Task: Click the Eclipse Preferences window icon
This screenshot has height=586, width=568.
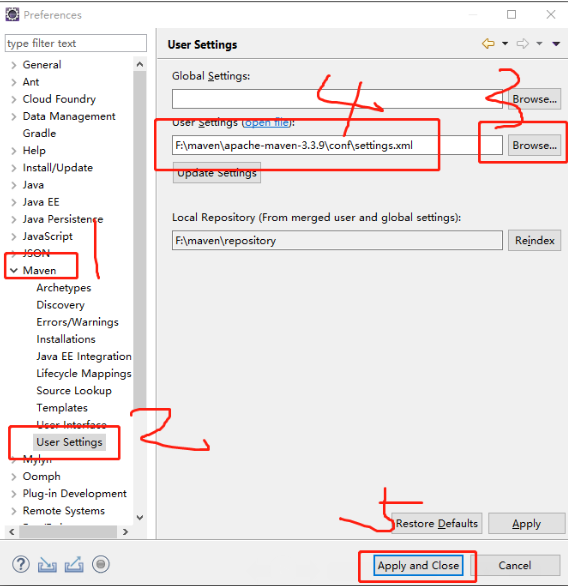Action: 12,15
